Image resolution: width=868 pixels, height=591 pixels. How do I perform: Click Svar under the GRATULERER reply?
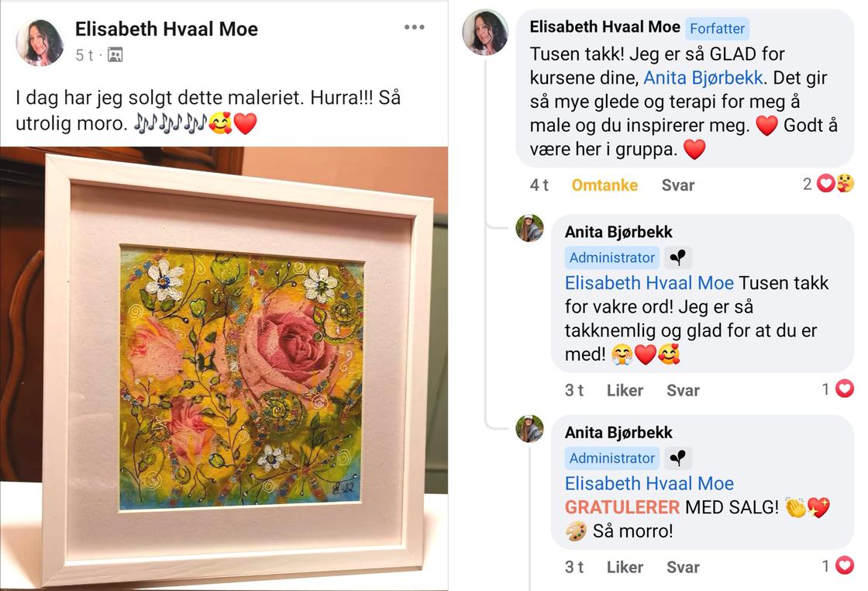tap(683, 567)
